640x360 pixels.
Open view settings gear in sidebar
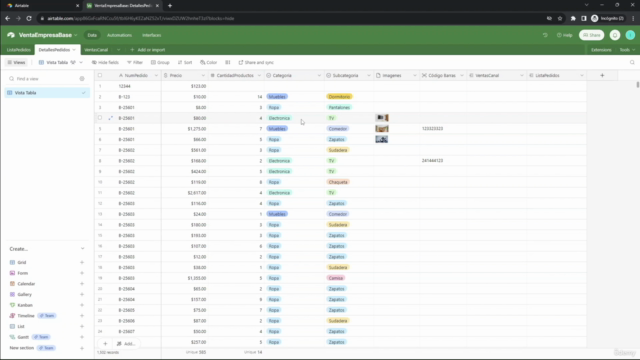pos(82,79)
